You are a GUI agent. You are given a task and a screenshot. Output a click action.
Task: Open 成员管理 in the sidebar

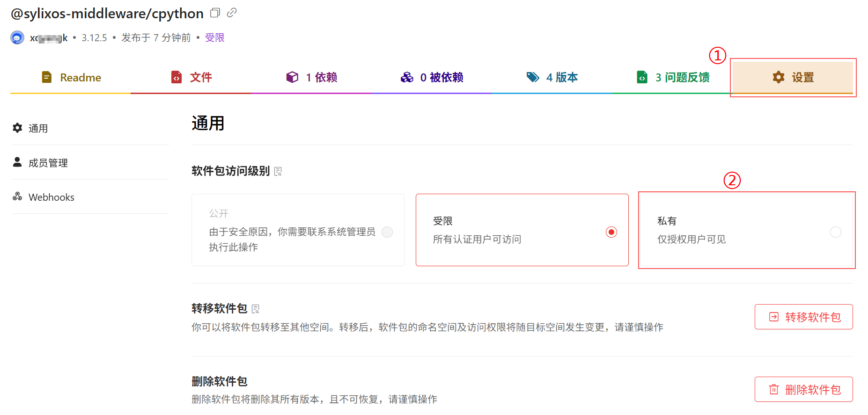pyautogui.click(x=48, y=163)
